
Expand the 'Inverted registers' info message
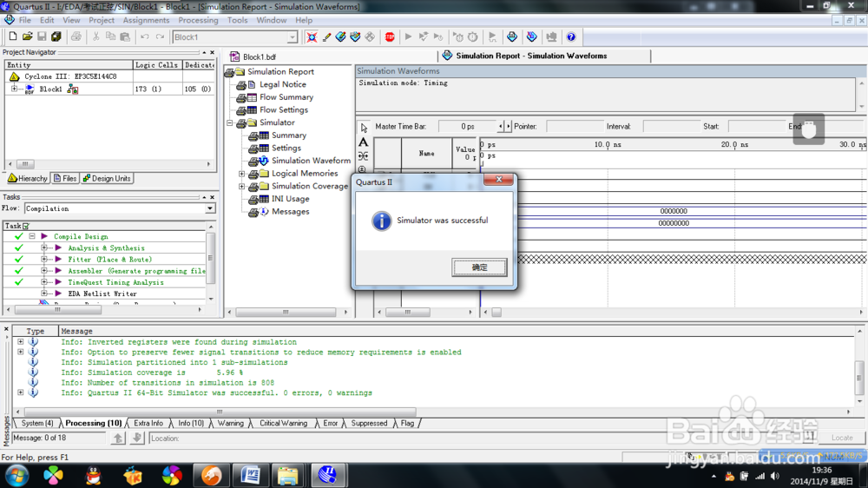click(x=21, y=342)
